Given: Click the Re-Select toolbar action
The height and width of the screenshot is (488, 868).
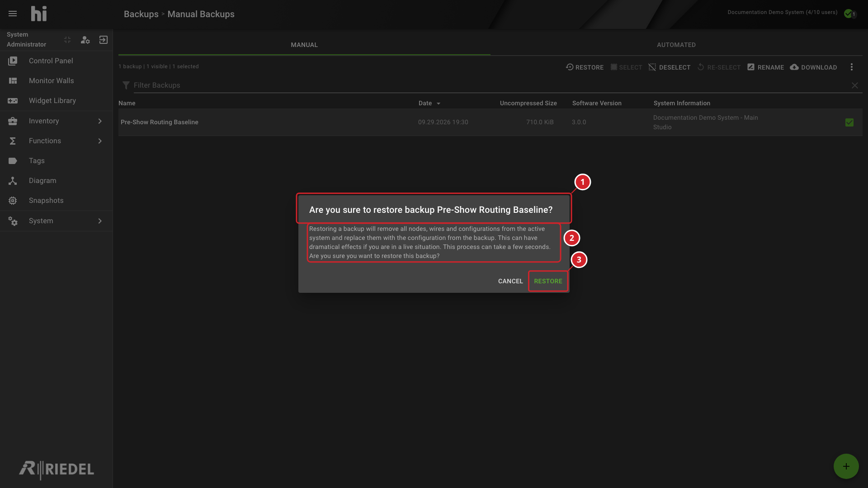Looking at the screenshot, I should click(x=719, y=67).
